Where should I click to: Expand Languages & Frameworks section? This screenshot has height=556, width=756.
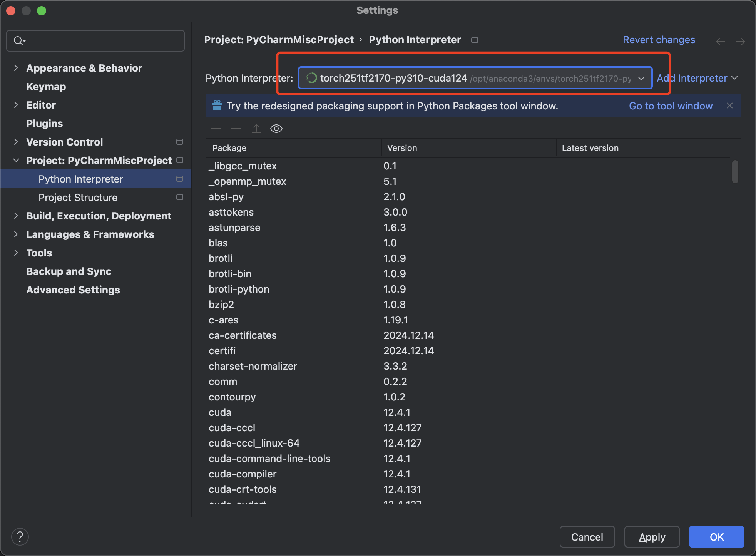click(x=16, y=234)
